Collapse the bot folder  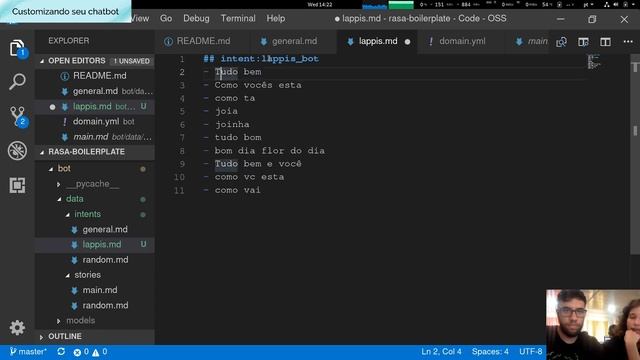51,169
